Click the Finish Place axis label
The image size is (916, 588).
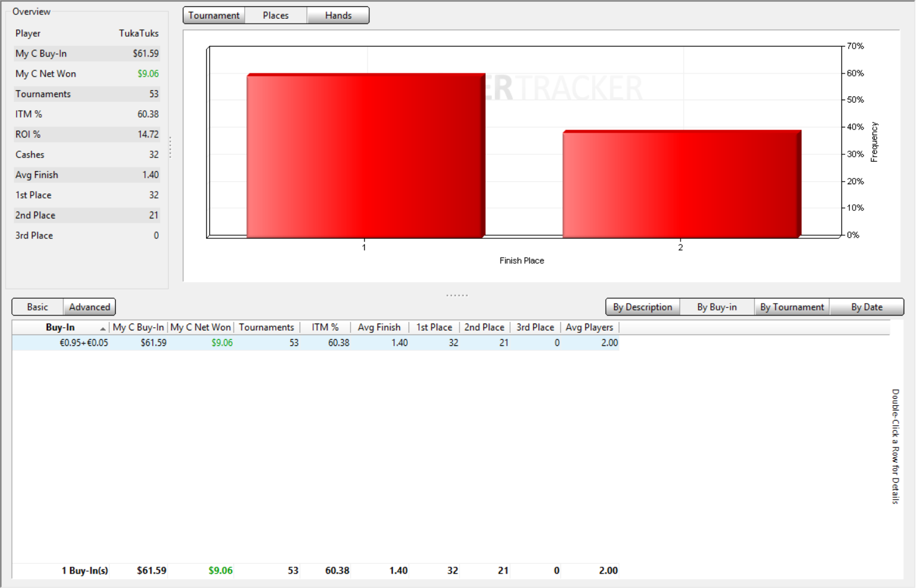point(522,261)
